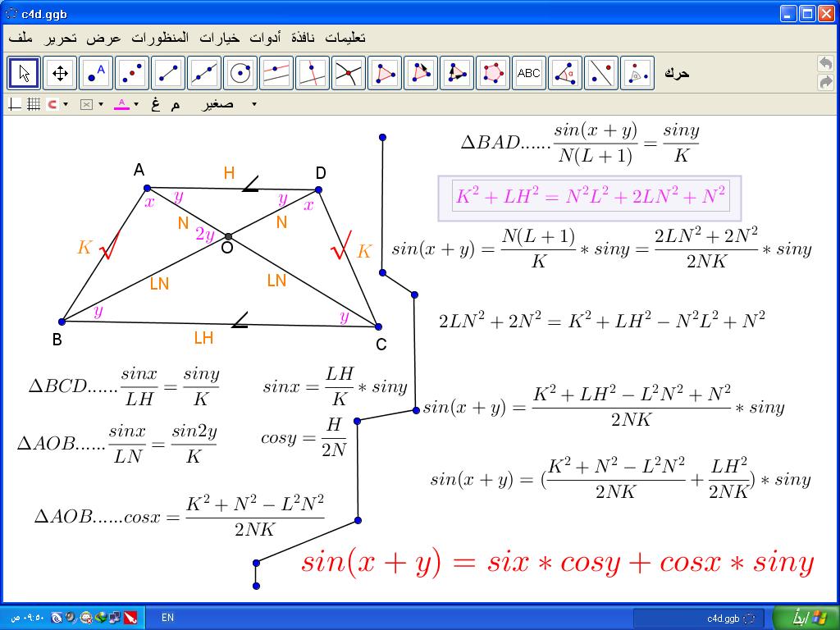The image size is (840, 630).
Task: Select the Regular polygon tool
Action: coord(493,73)
